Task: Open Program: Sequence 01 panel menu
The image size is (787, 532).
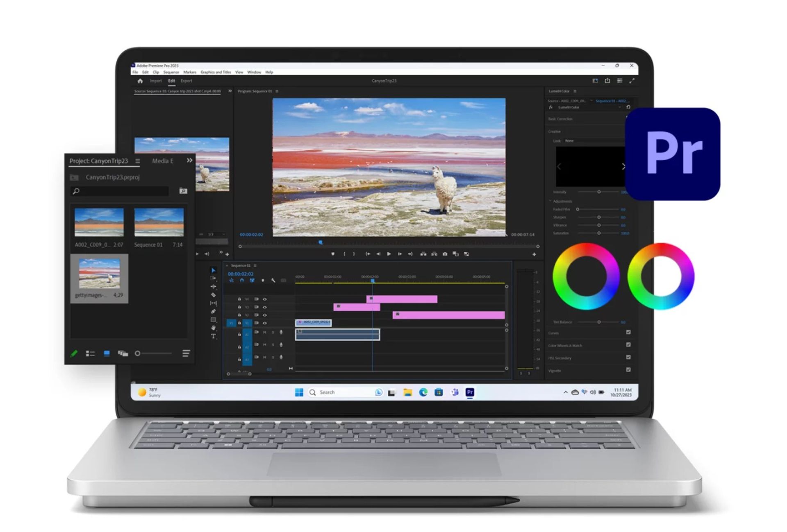Action: (277, 91)
